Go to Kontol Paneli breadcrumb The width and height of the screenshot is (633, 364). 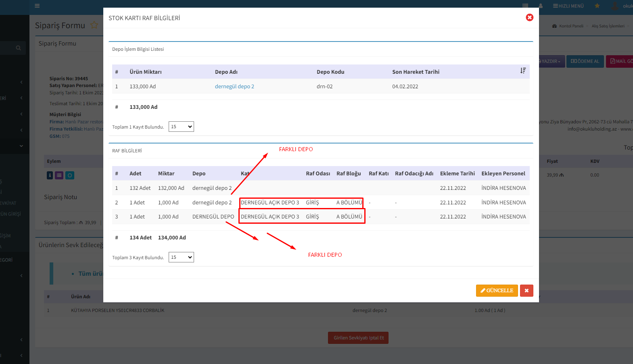pyautogui.click(x=571, y=26)
